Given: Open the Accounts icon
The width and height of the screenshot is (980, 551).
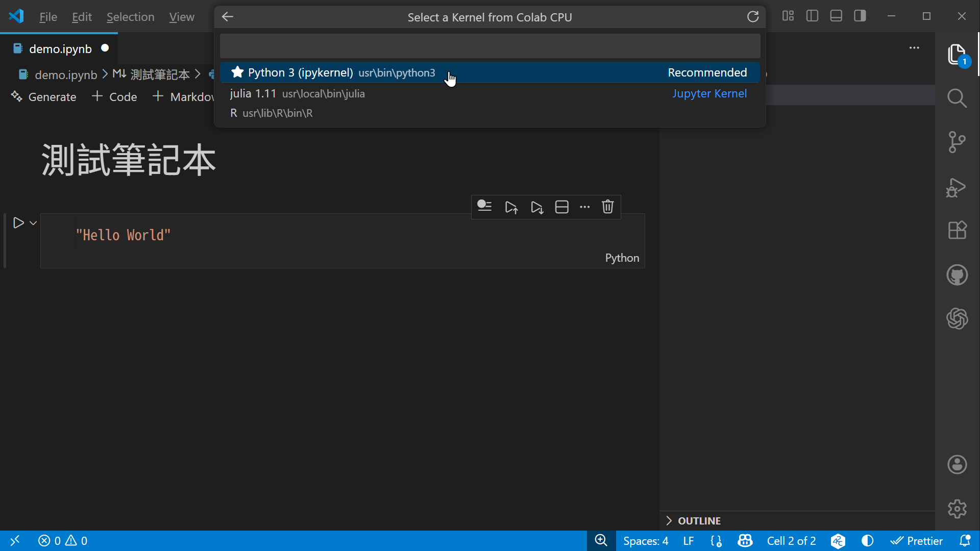Looking at the screenshot, I should tap(957, 464).
